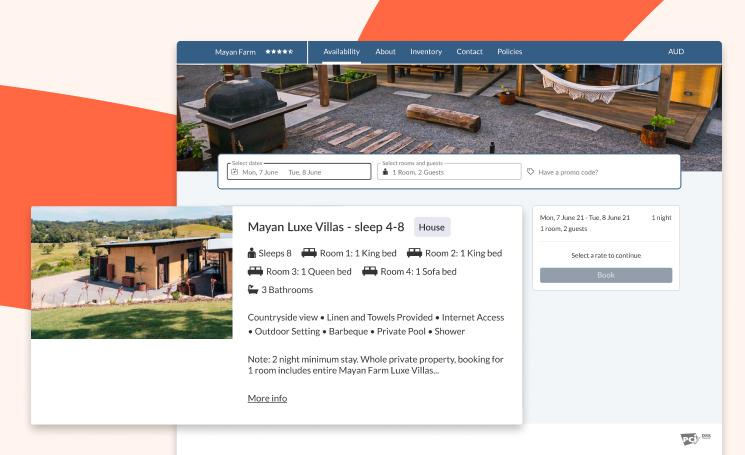The height and width of the screenshot is (455, 745).
Task: Click the Sleeps 8 person icon
Action: click(x=252, y=253)
